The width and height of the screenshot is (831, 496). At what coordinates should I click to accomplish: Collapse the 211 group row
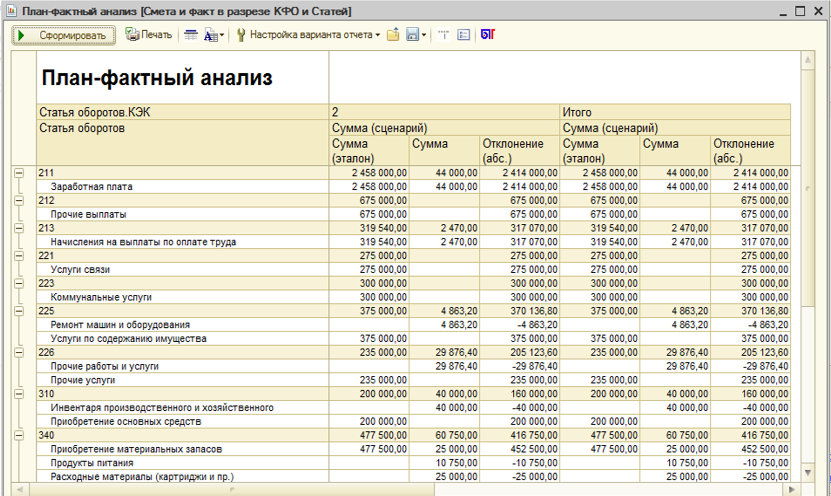tap(18, 173)
